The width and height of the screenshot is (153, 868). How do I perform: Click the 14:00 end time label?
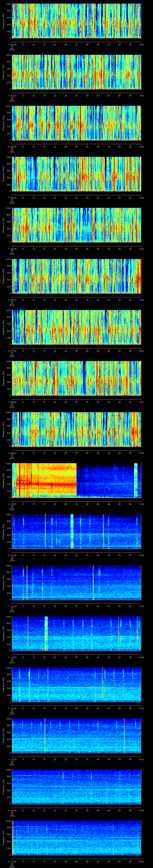pyautogui.click(x=141, y=657)
